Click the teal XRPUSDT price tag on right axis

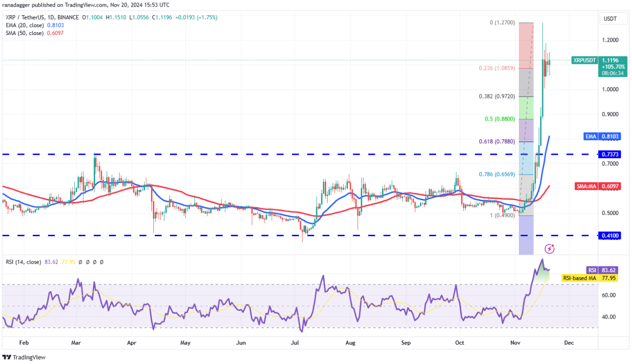584,61
